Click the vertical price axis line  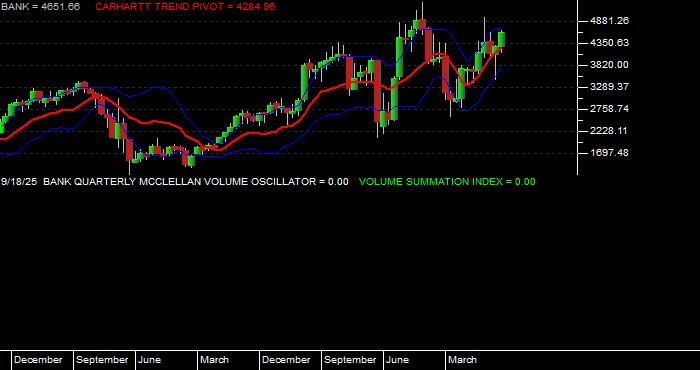578,87
